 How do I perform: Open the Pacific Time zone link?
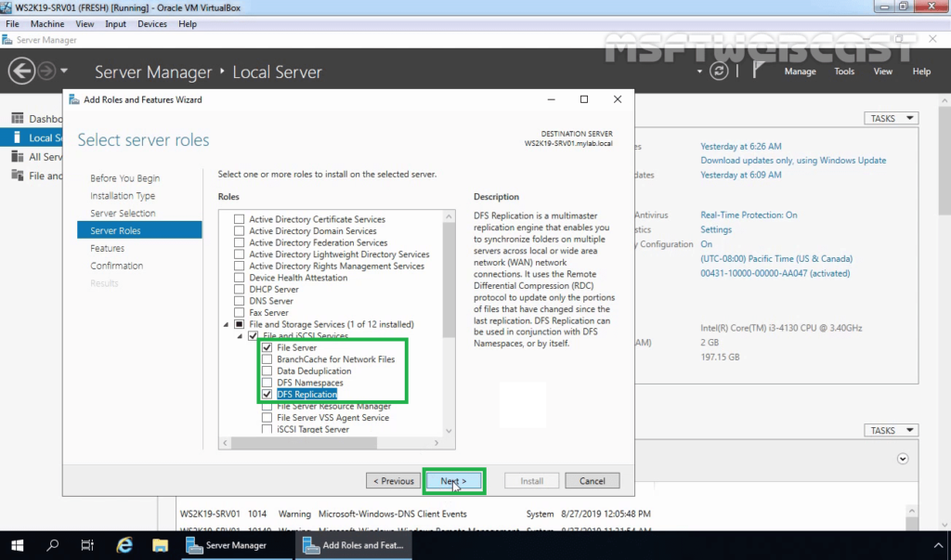coord(776,258)
